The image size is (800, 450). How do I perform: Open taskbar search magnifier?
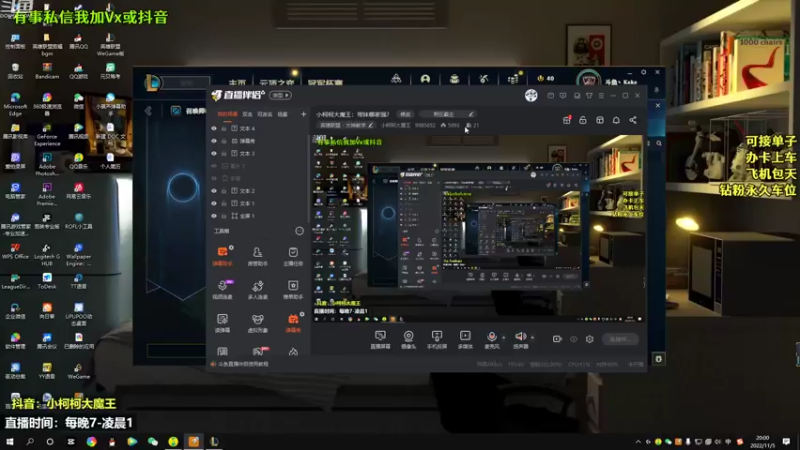[x=30, y=442]
